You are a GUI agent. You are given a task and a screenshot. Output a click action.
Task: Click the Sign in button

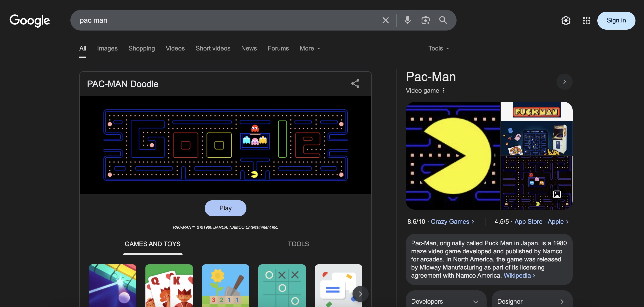pos(616,20)
